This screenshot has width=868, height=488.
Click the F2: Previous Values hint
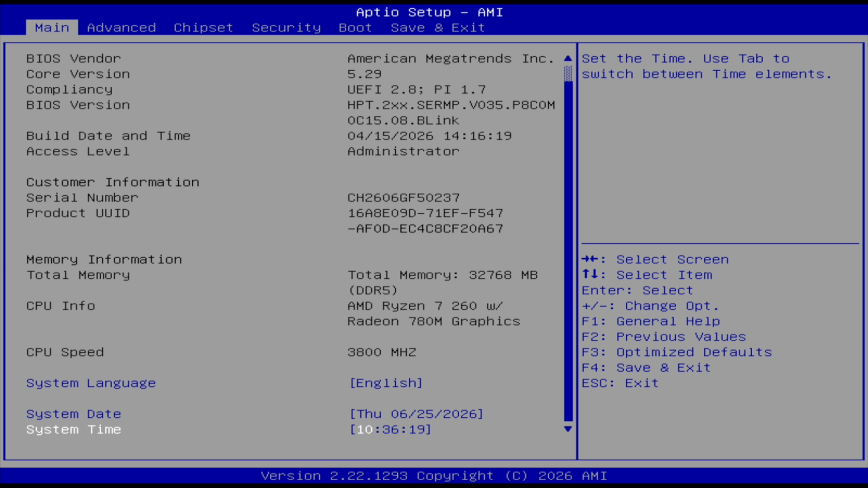[664, 337]
